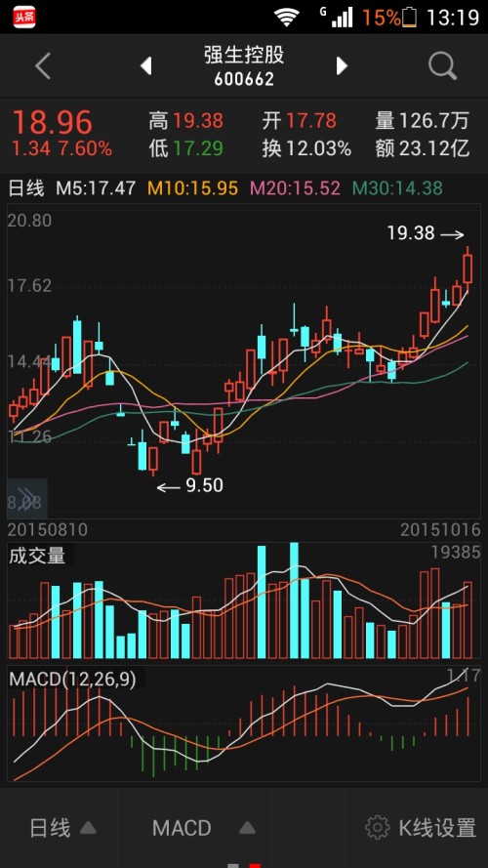Tap the 头条 notification icon in status bar
This screenshot has height=868, width=488.
[24, 18]
